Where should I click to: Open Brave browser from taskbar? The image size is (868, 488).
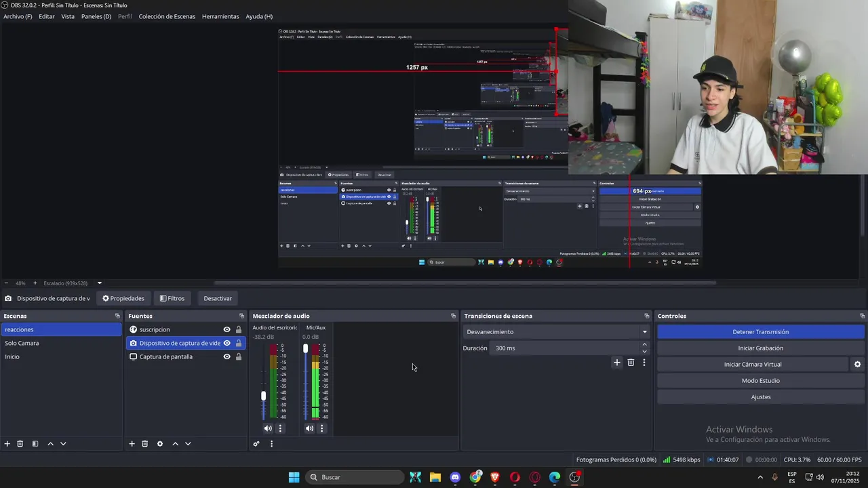click(x=495, y=477)
